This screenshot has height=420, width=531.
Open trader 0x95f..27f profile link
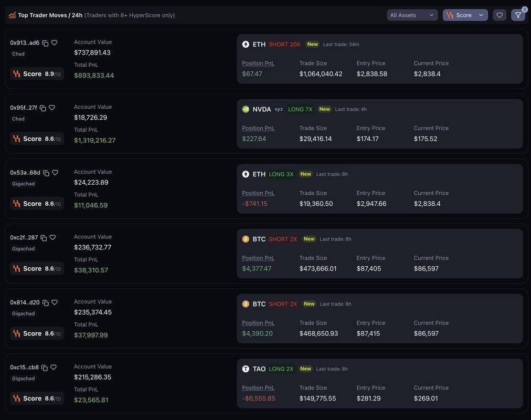coord(24,108)
